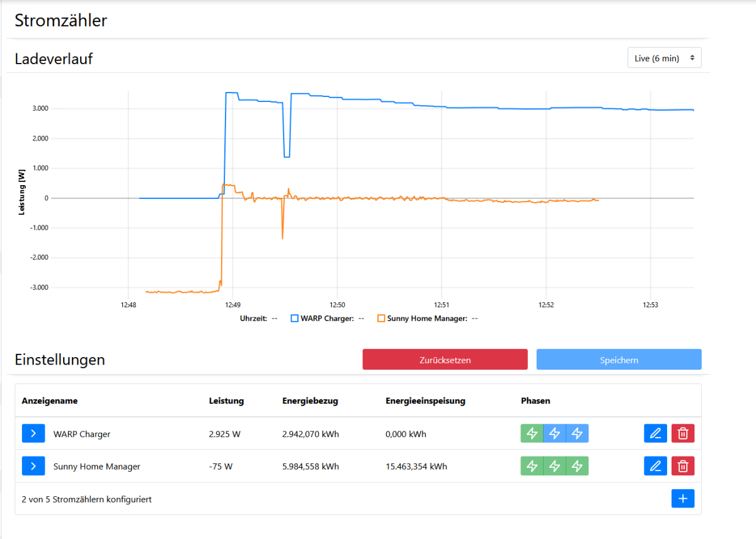
Task: Click first green phase icon of WARP Charger
Action: pos(532,433)
